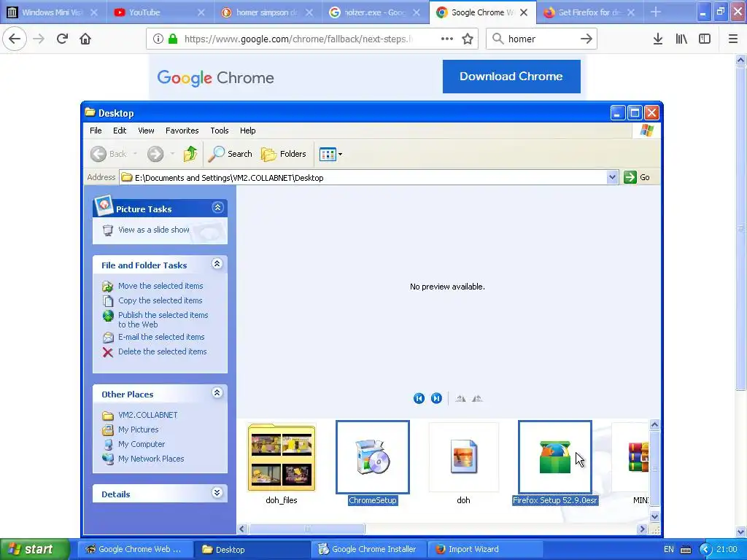Click the green padlock security icon

point(172,39)
